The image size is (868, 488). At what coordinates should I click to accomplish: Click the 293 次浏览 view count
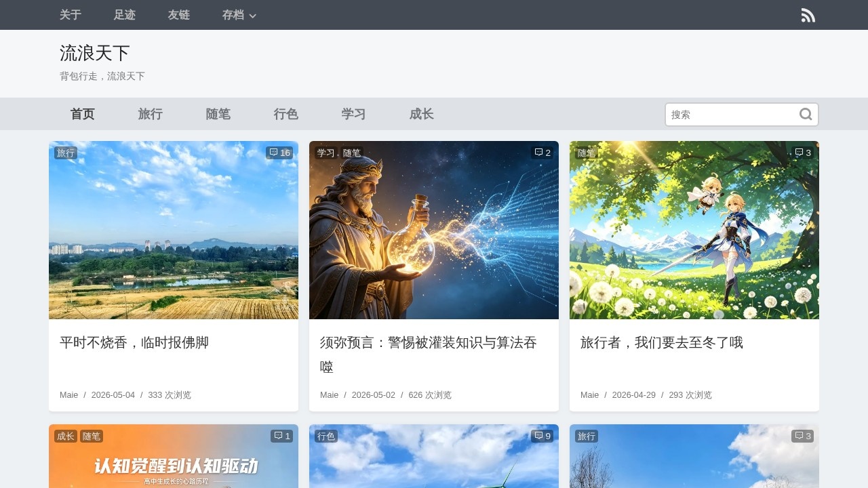690,395
